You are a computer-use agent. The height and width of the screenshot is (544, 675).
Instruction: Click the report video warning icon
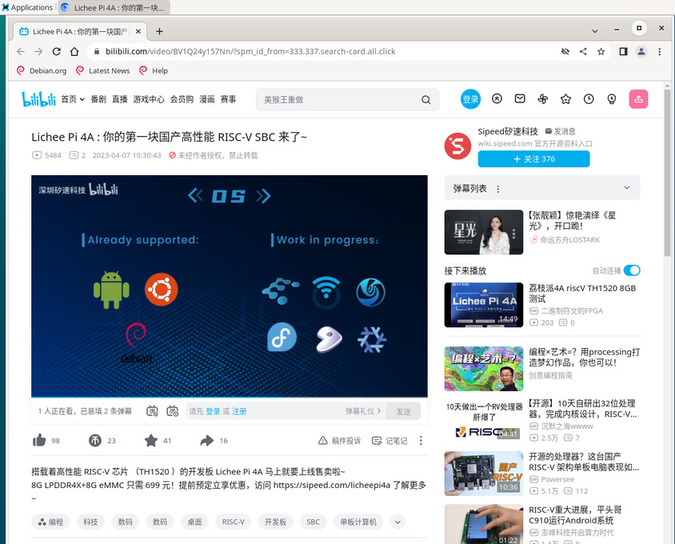click(x=322, y=441)
